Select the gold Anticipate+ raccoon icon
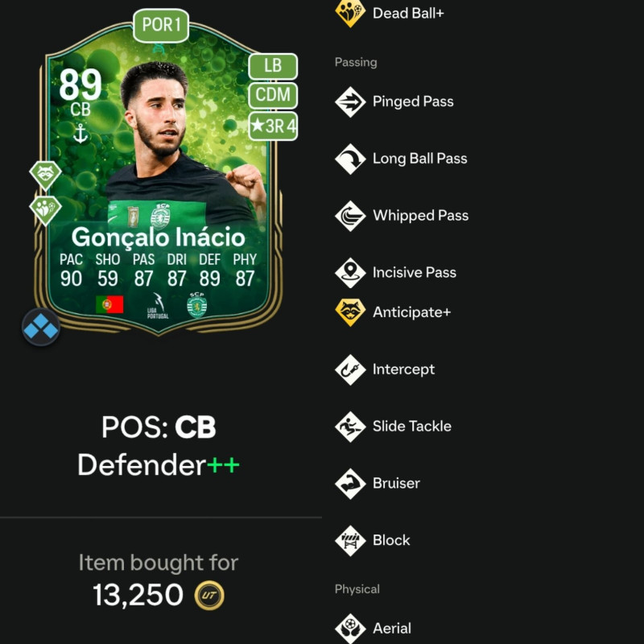The image size is (644, 644). (350, 312)
